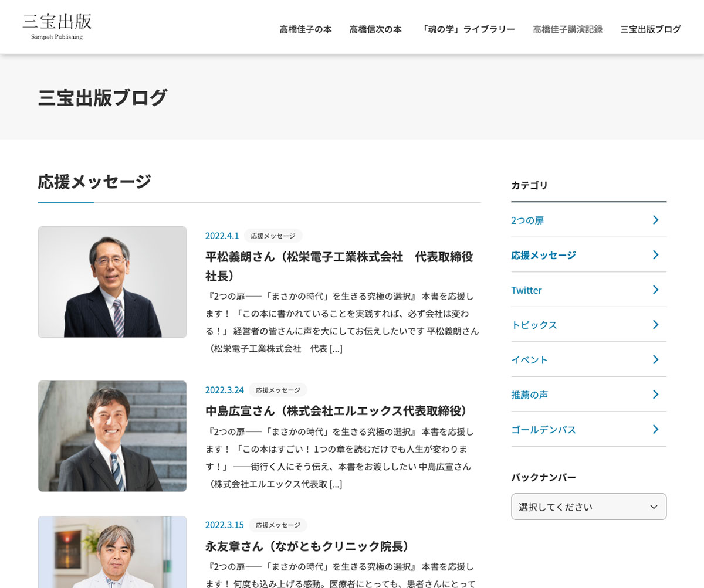Screen dimensions: 704x588
Task: Click the arrow icon next to イベント
Action: point(655,359)
